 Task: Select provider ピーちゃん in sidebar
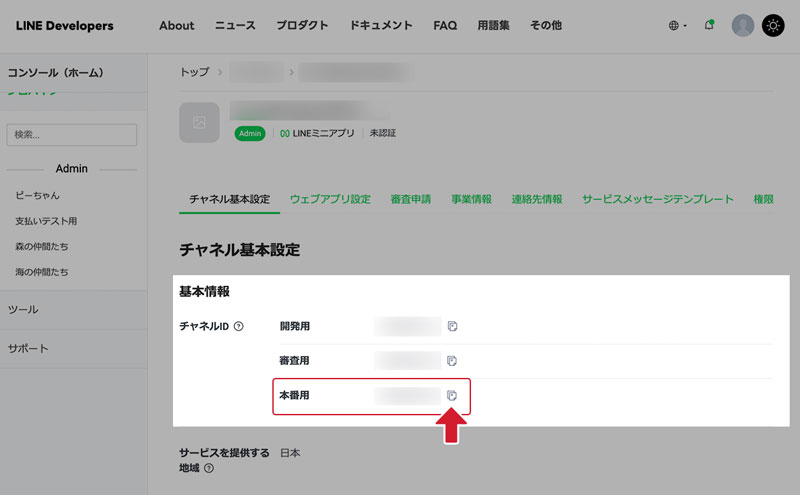(x=37, y=196)
